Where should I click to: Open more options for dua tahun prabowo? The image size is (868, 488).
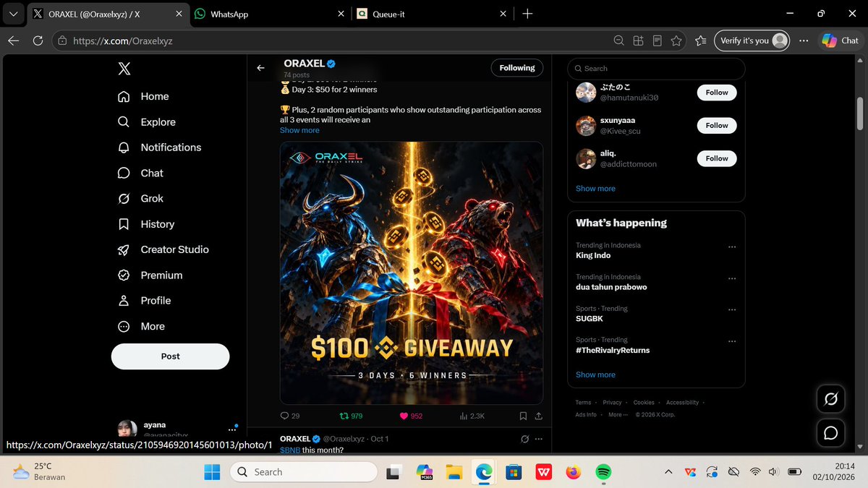point(732,278)
